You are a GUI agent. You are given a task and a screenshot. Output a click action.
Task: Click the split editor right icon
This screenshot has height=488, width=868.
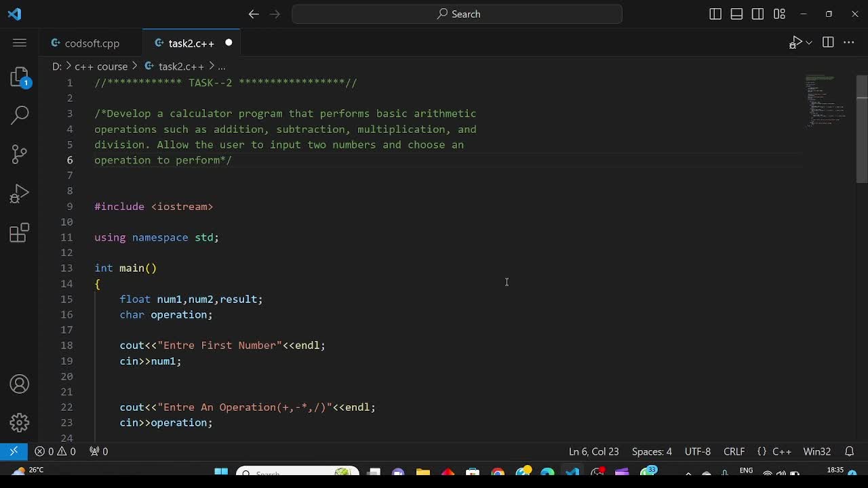click(828, 43)
